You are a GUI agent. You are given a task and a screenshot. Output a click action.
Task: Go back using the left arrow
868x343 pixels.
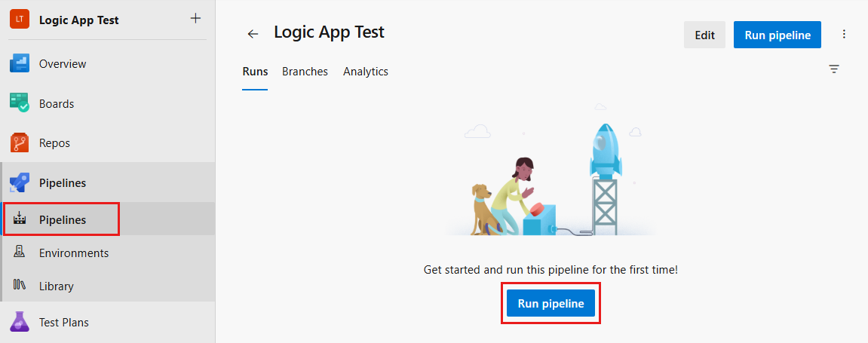tap(253, 34)
